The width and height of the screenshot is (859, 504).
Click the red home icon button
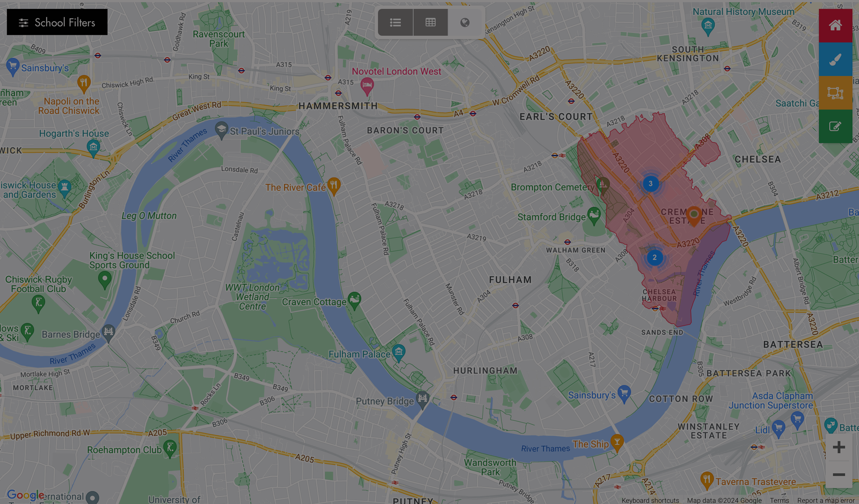coord(835,25)
